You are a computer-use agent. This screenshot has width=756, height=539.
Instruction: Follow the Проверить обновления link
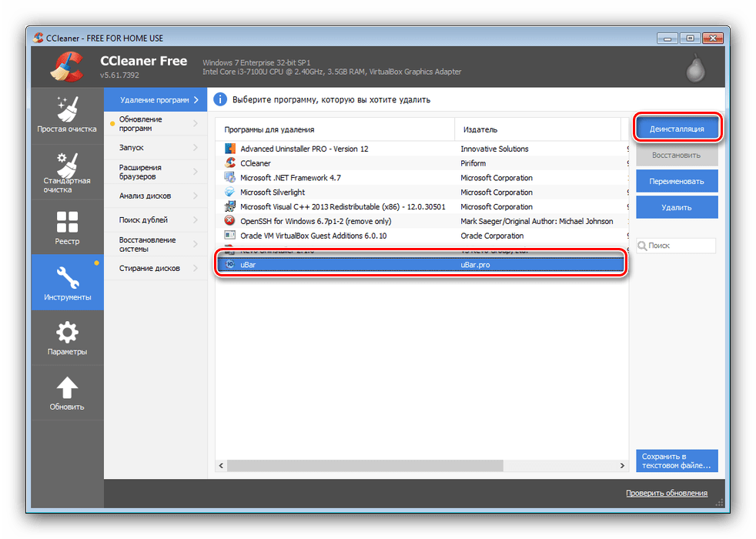point(666,493)
